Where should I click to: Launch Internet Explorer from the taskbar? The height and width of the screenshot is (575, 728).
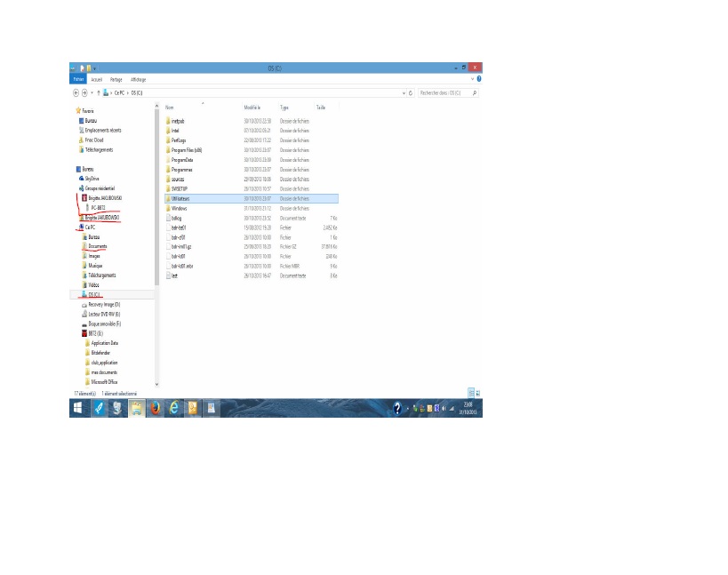[x=173, y=408]
